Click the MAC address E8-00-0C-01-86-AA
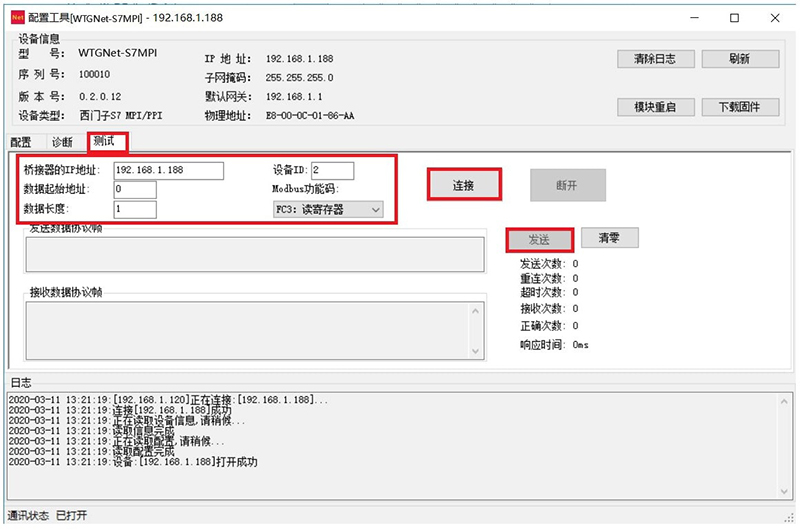The image size is (800, 530). point(310,116)
